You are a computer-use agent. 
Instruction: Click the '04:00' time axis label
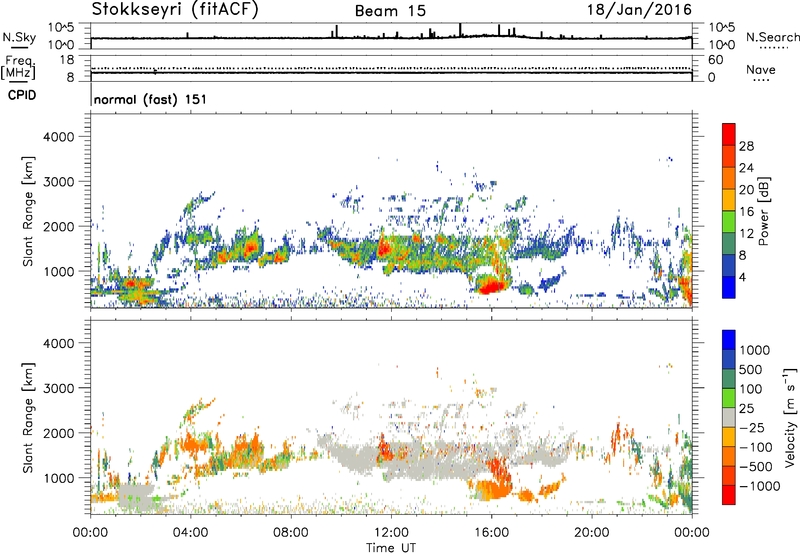191,533
